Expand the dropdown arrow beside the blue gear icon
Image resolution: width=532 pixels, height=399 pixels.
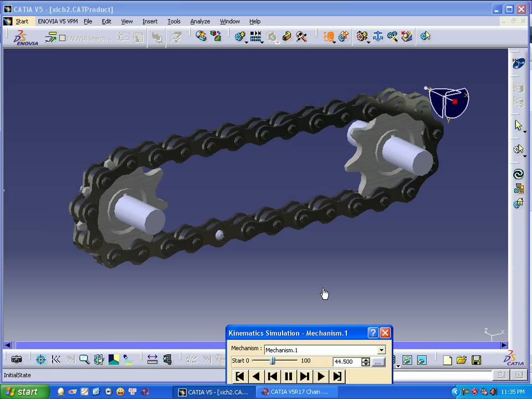click(x=246, y=43)
